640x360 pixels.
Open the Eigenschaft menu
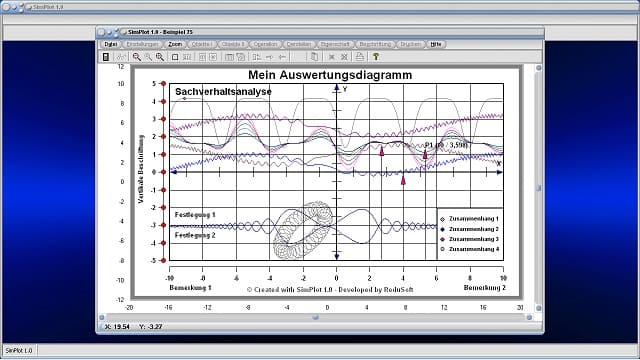click(335, 44)
